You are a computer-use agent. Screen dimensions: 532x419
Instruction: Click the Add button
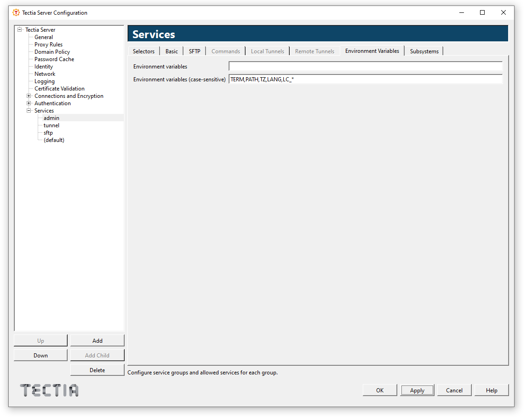[x=97, y=341]
